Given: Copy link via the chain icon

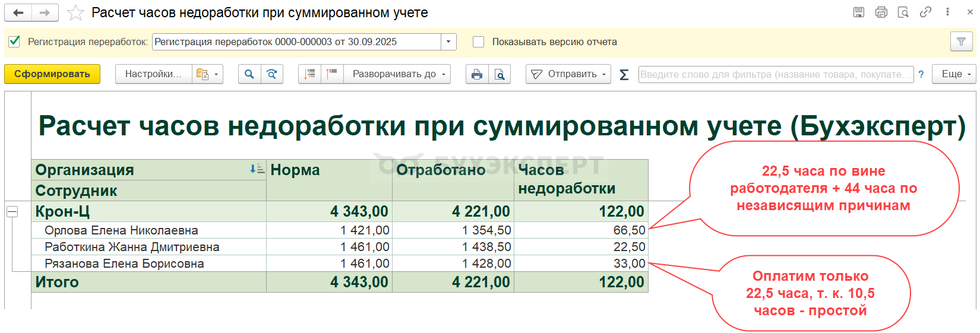Looking at the screenshot, I should (925, 12).
